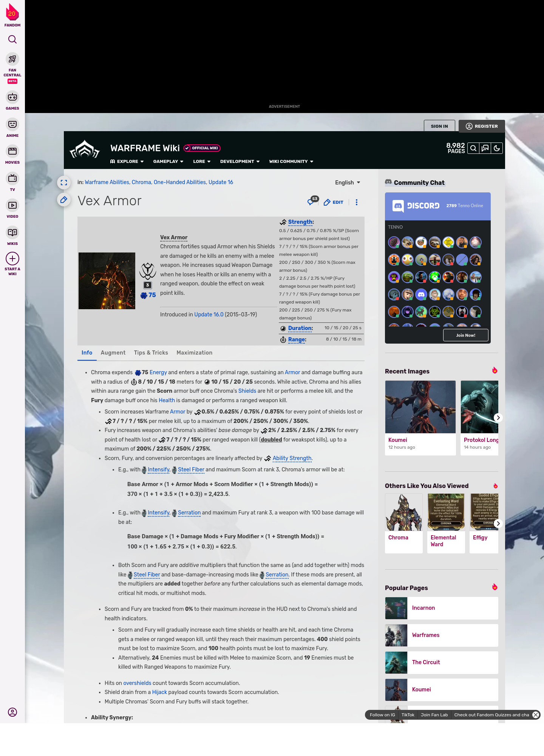Open the Wiki Community dropdown menu
The image size is (544, 756).
coord(291,161)
